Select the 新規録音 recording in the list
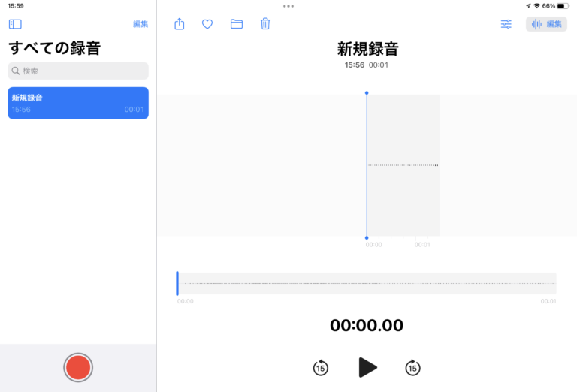 click(78, 103)
